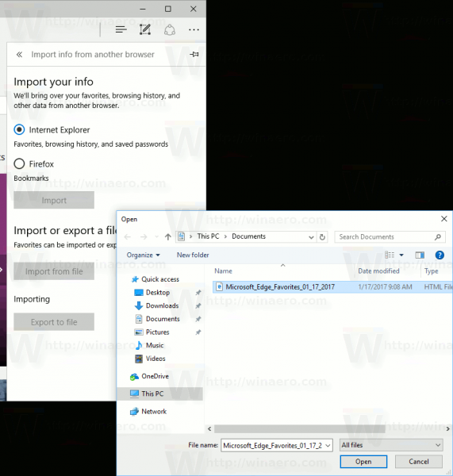
Task: Go forward in the Open dialog
Action: click(x=144, y=236)
